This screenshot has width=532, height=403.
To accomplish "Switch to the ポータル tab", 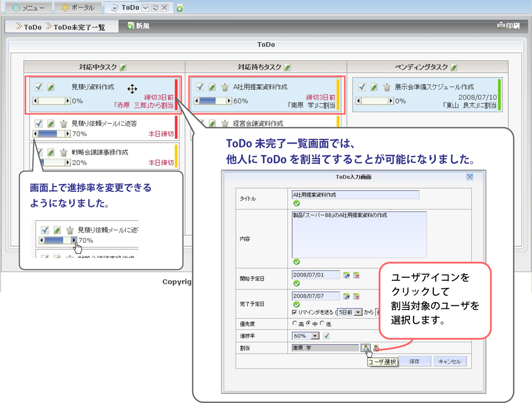I will 78,7.
